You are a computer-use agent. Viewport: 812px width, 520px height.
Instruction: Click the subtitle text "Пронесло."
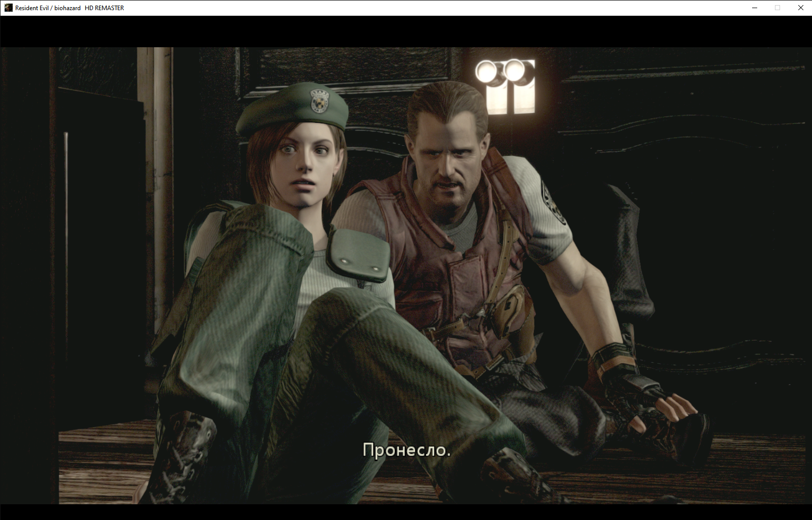[407, 450]
